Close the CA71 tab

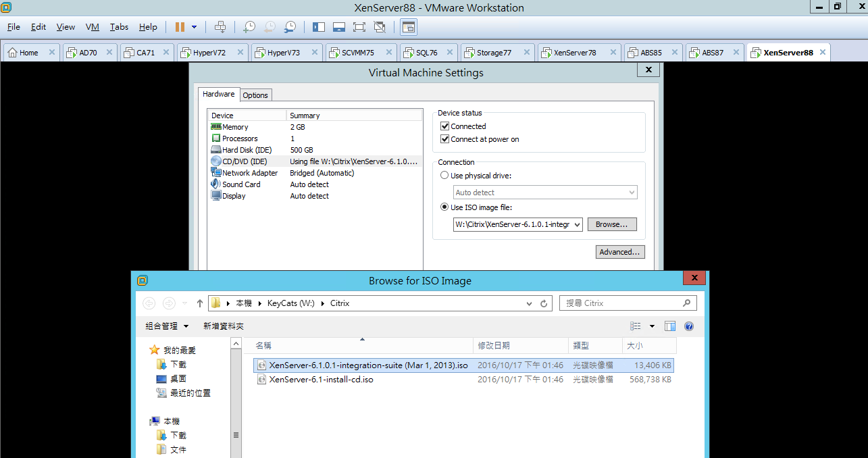(x=166, y=52)
